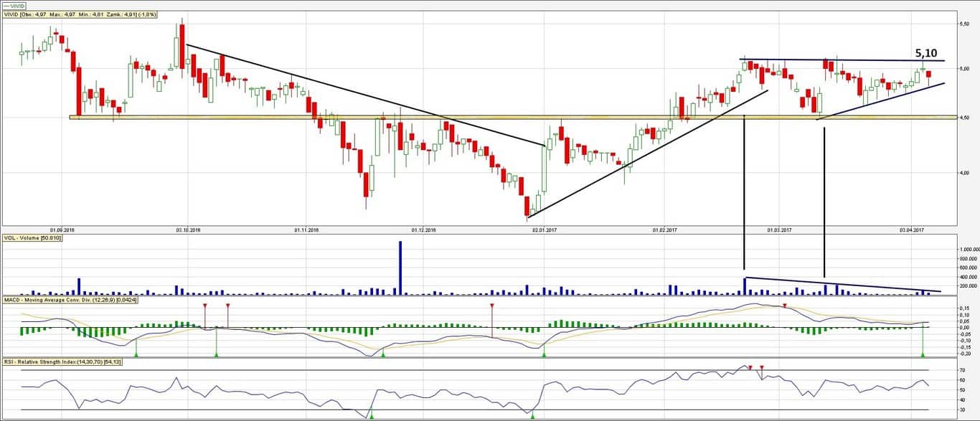
Task: Click the leftmost green RSI oversold triangle
Action: [371, 416]
